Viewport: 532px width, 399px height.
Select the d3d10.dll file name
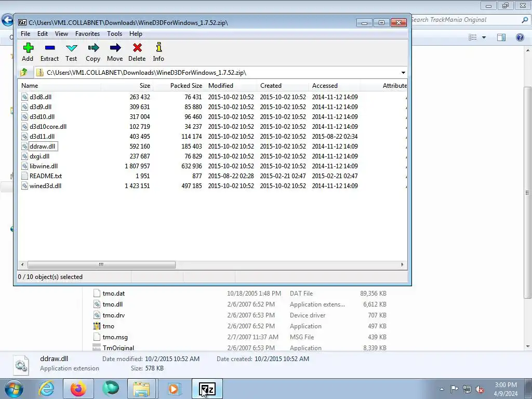click(x=42, y=117)
